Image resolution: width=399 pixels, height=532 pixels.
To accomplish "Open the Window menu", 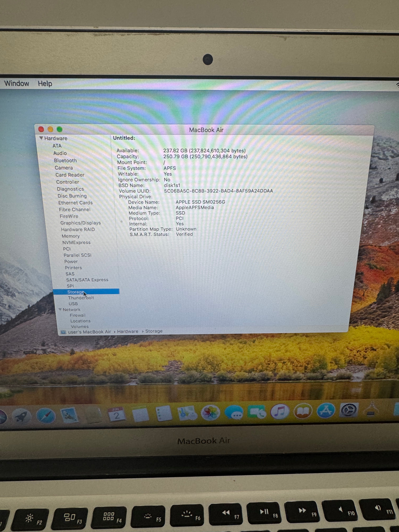I will click(x=17, y=84).
